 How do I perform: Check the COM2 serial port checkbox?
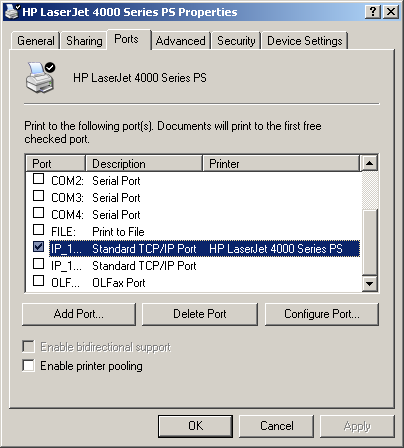(x=38, y=179)
